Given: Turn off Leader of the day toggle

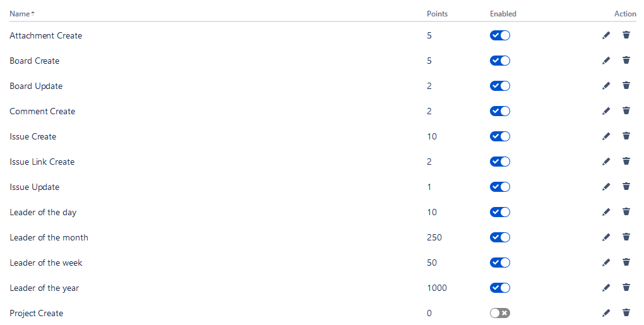Looking at the screenshot, I should (499, 212).
